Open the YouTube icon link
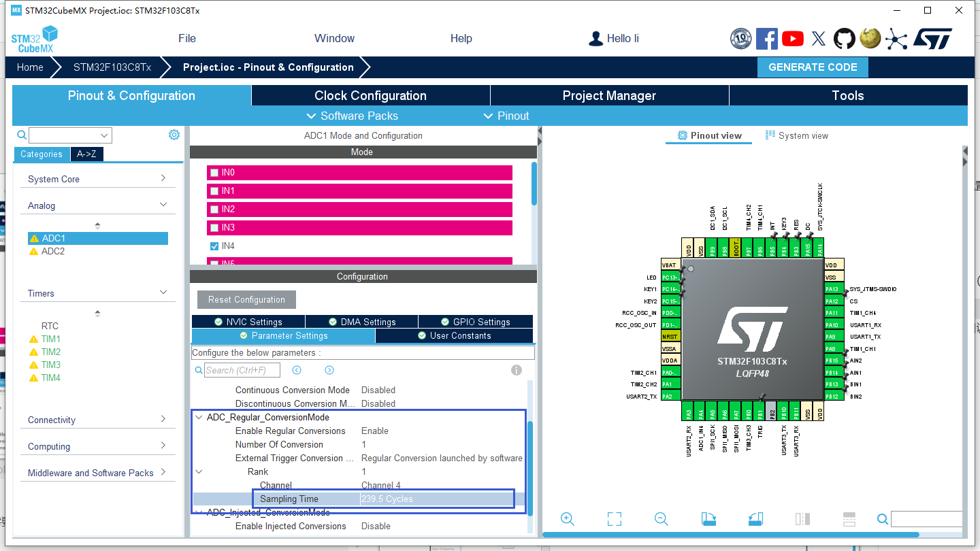This screenshot has width=980, height=551. [x=793, y=39]
